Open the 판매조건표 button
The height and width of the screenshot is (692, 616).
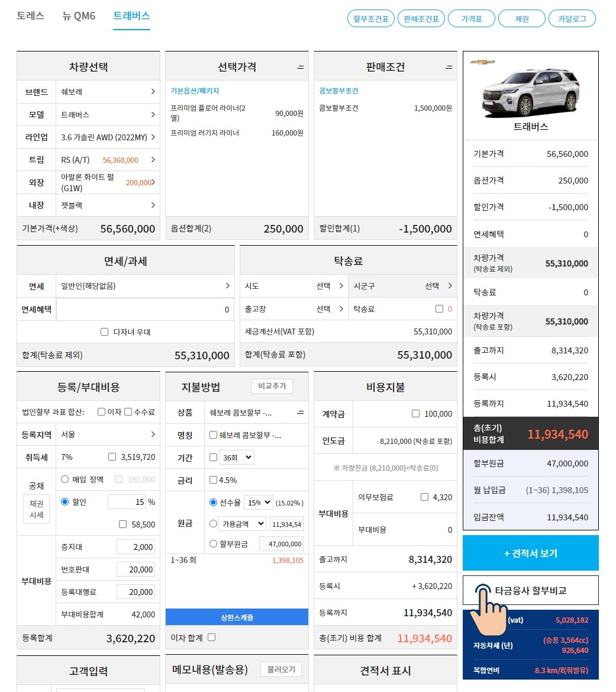click(x=421, y=19)
